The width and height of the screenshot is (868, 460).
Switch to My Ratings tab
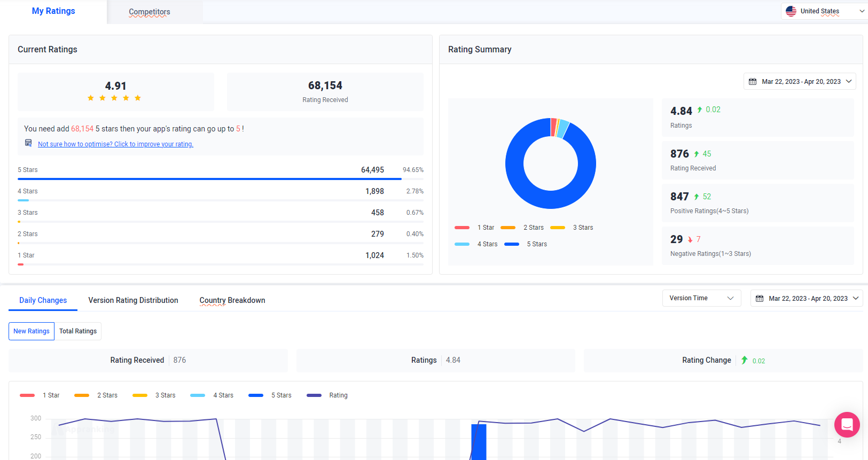(53, 11)
